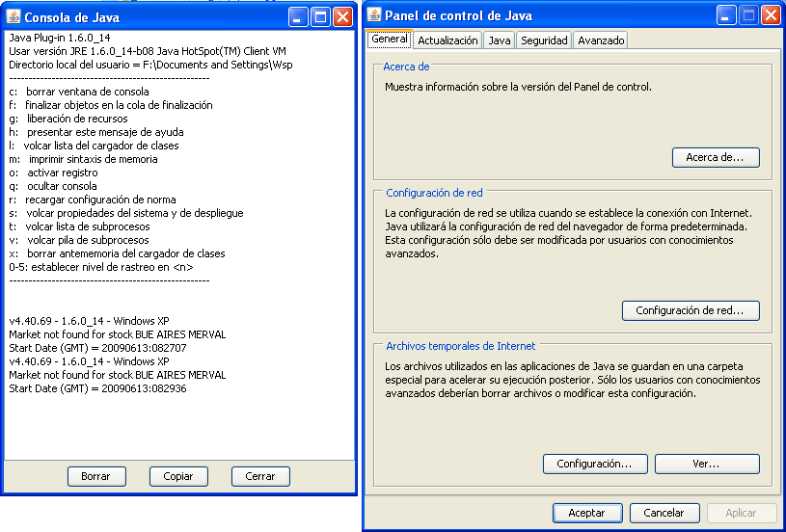The width and height of the screenshot is (786, 532).
Task: Open the Java tab
Action: pyautogui.click(x=500, y=40)
